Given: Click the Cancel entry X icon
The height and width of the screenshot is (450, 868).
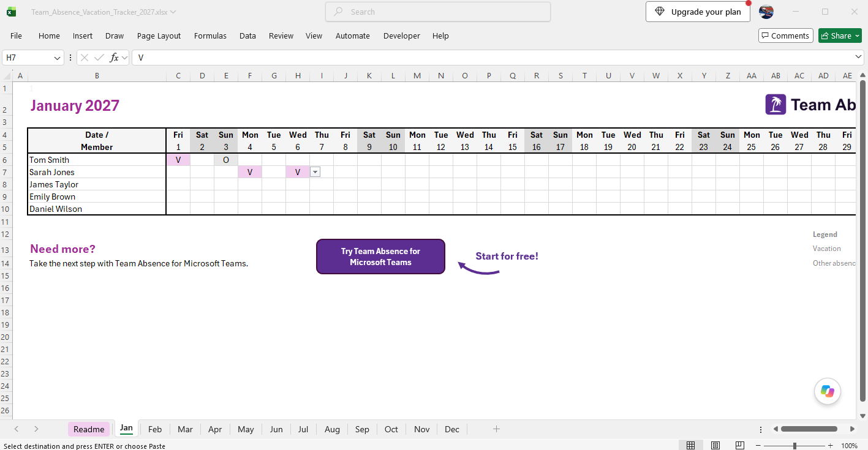Looking at the screenshot, I should click(x=85, y=58).
